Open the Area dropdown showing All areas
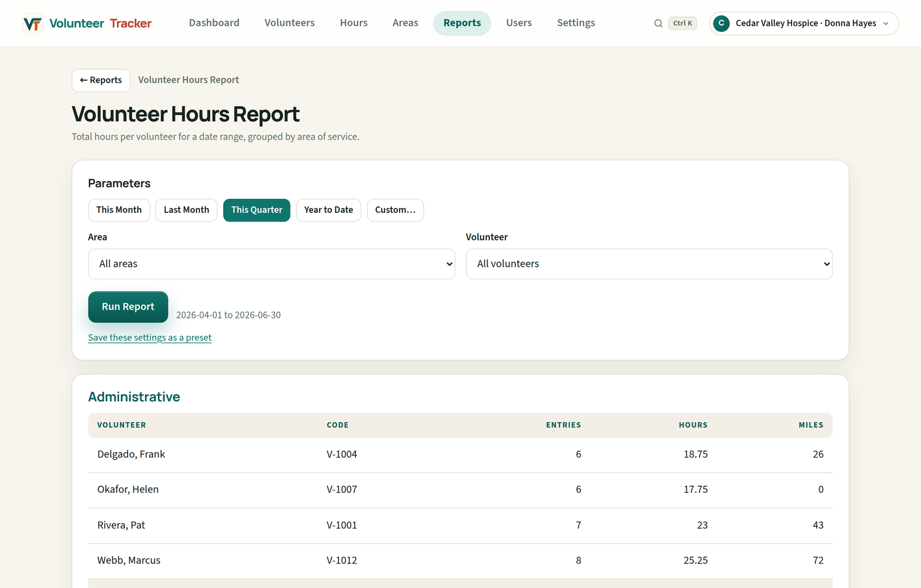This screenshot has width=921, height=588. click(x=271, y=264)
